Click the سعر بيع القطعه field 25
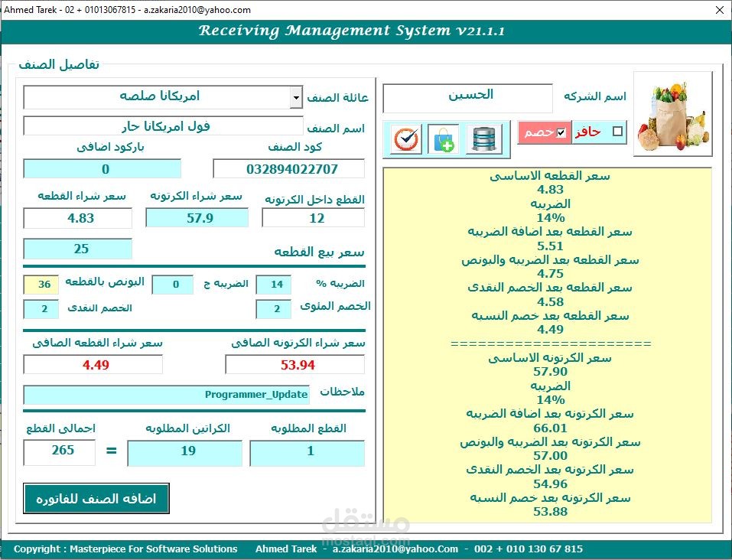This screenshot has width=732, height=560. (x=78, y=249)
